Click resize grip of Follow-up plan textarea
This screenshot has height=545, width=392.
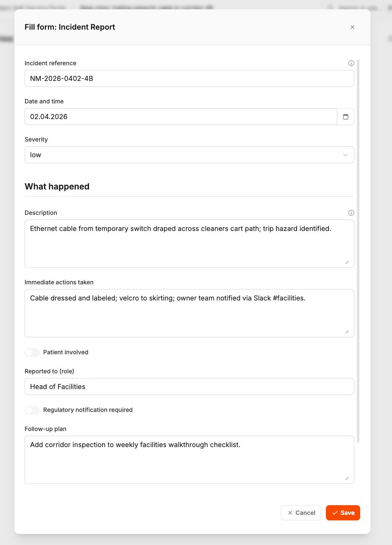(x=347, y=478)
